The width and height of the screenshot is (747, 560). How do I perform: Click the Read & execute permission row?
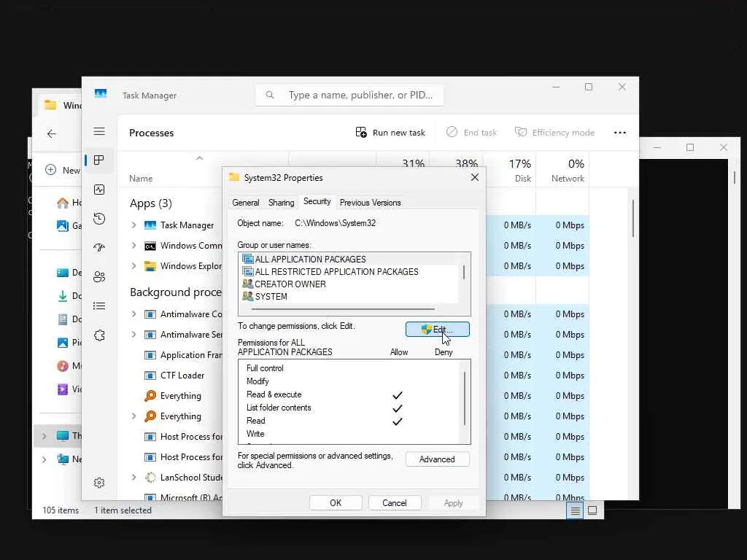349,394
